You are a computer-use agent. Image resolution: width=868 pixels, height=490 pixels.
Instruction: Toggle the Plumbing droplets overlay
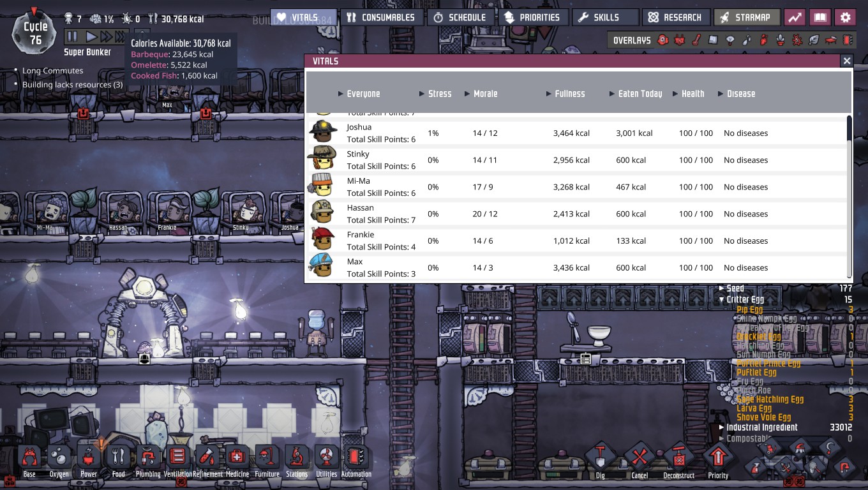click(747, 40)
